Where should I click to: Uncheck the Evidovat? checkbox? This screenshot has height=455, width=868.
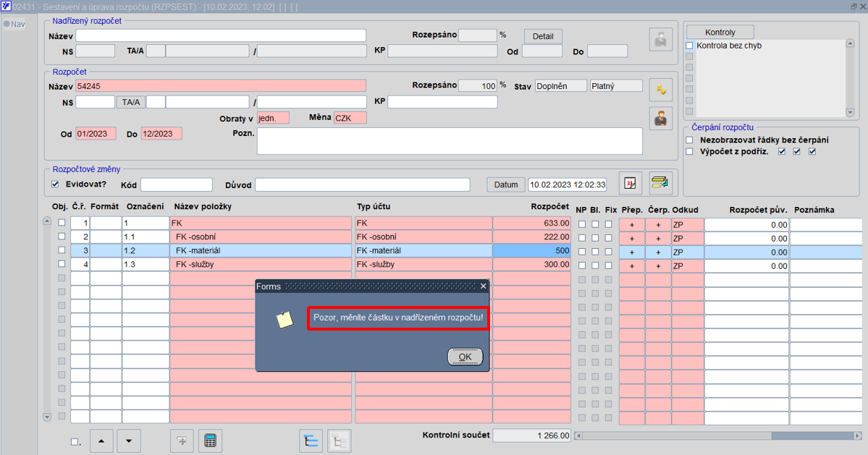(x=55, y=184)
